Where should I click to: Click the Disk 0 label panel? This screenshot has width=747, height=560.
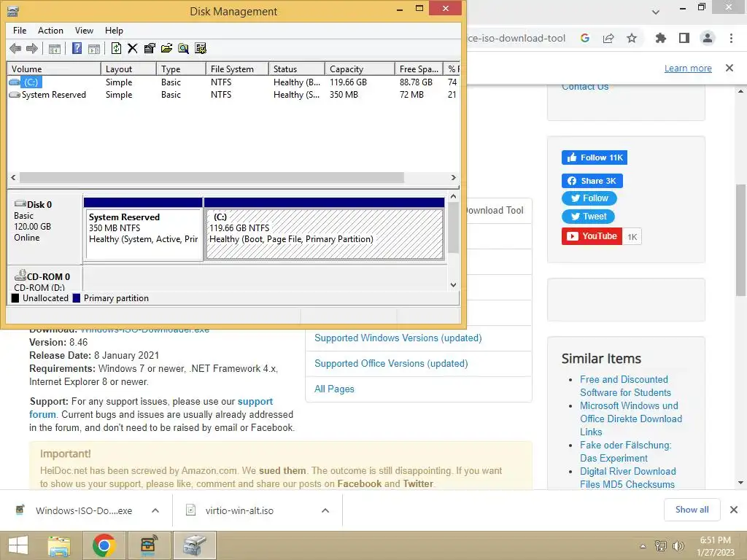tap(44, 227)
